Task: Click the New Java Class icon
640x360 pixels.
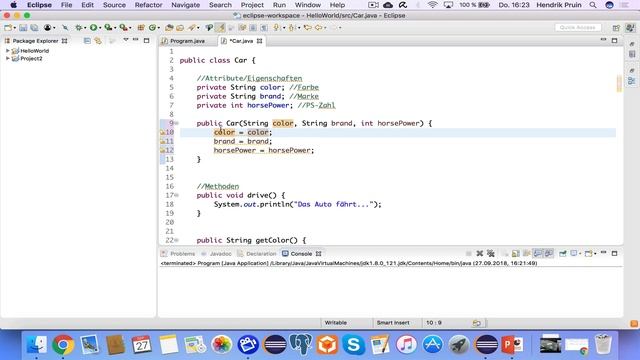Action: (152, 28)
